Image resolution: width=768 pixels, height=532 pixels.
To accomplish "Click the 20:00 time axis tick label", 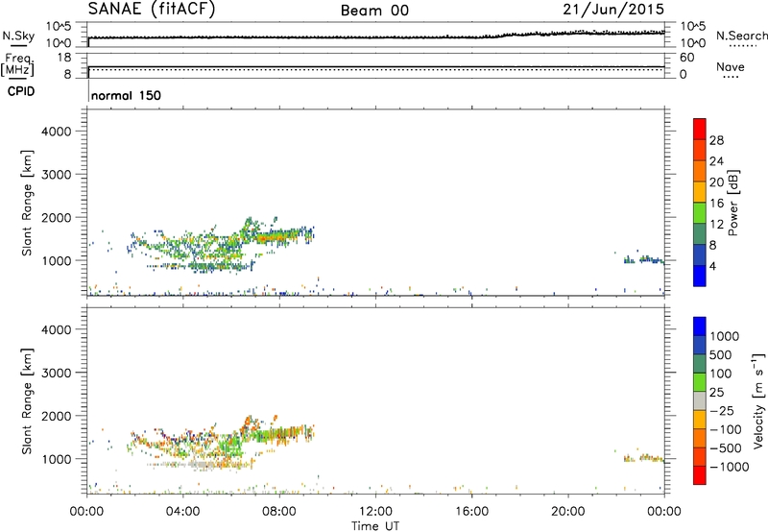I will (x=568, y=512).
